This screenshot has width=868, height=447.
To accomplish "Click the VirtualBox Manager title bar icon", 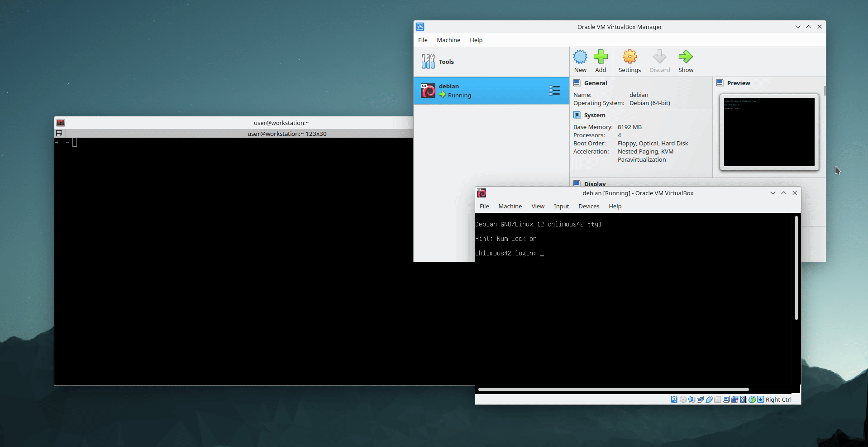I will (x=420, y=27).
